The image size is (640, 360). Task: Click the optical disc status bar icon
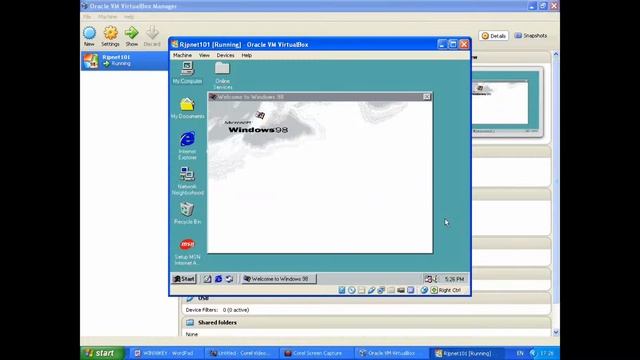tap(351, 290)
